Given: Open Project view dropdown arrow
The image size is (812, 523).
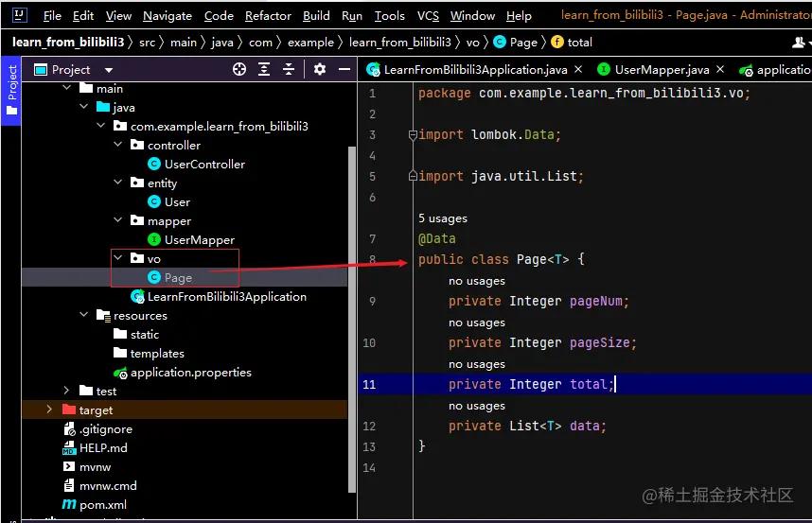Looking at the screenshot, I should 109,70.
